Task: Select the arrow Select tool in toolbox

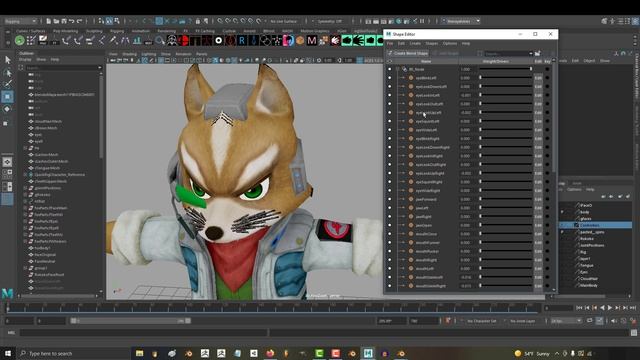Action: 7,60
